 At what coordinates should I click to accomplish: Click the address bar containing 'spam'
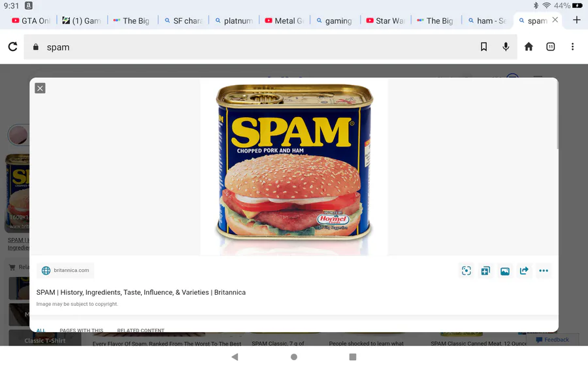(270, 47)
